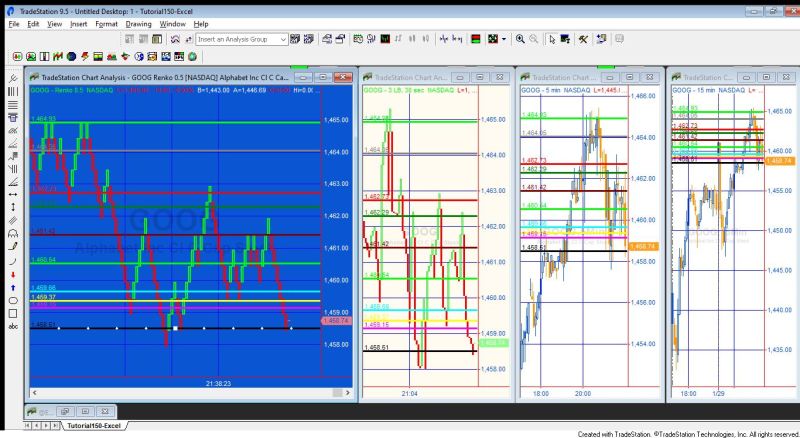Click the red-green candlestick app icon

click(18, 56)
